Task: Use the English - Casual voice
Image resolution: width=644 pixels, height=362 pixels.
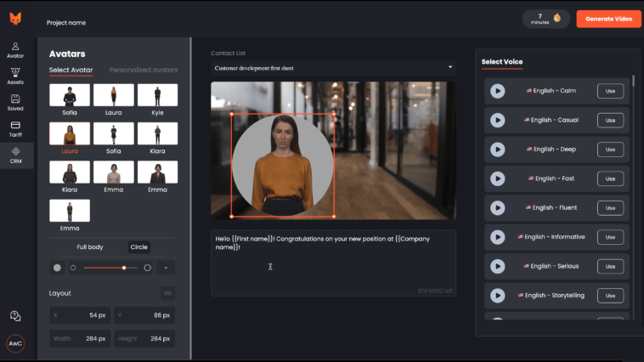Action: point(610,121)
